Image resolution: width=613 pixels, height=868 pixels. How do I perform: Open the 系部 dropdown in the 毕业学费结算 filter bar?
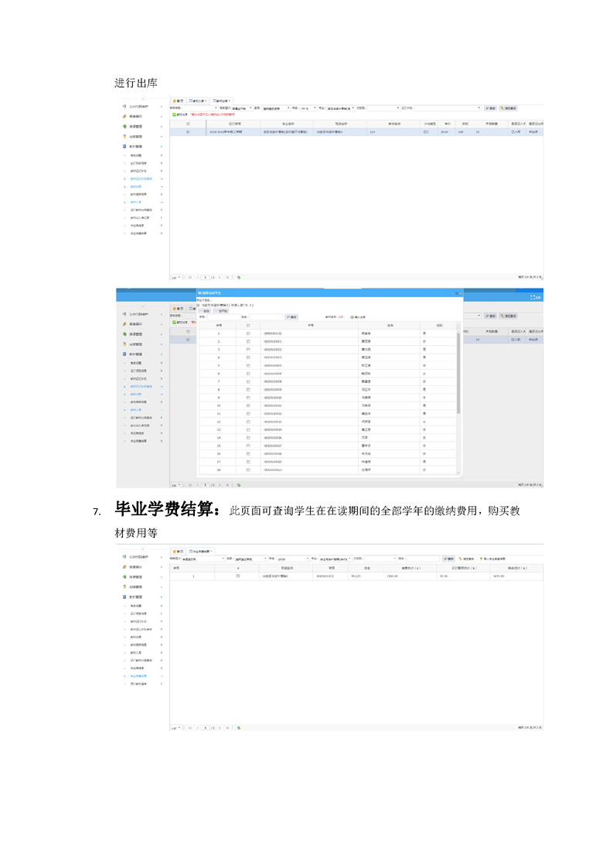(251, 559)
